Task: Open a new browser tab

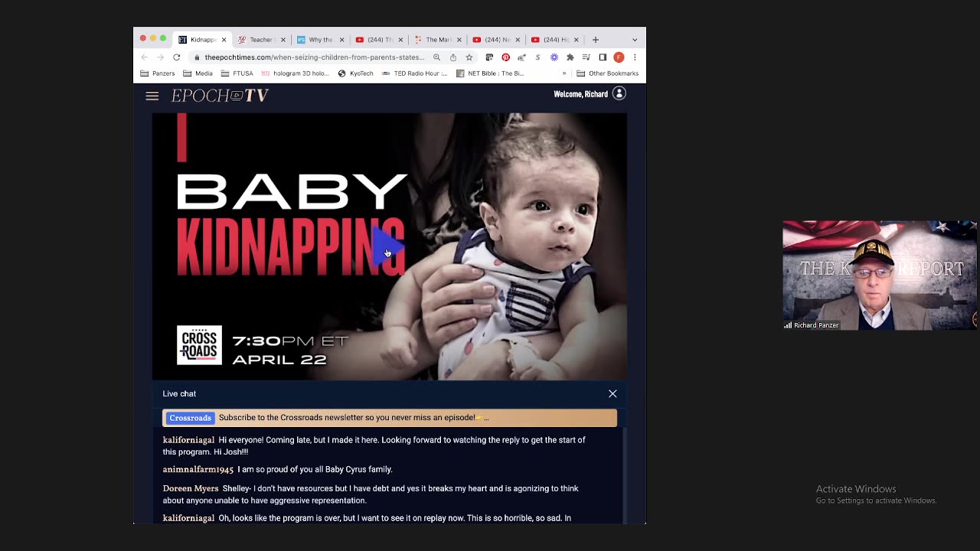Action: coord(596,40)
